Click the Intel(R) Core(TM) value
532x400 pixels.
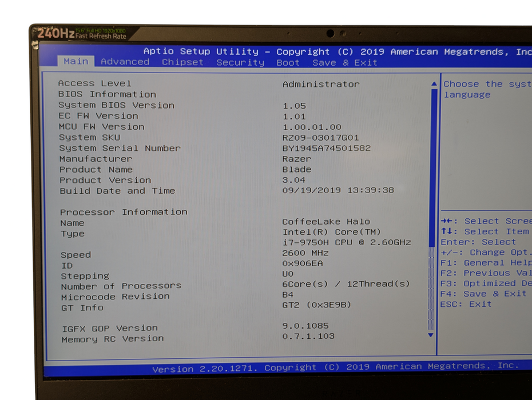(331, 232)
